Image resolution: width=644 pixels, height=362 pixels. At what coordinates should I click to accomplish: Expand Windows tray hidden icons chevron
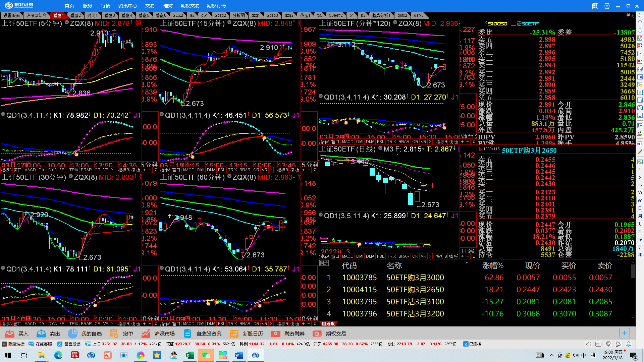(551, 355)
